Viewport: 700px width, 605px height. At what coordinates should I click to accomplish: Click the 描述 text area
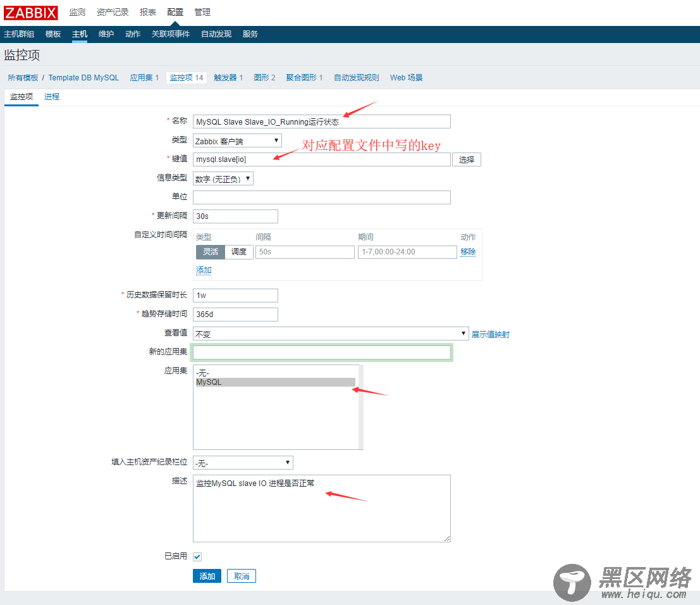pyautogui.click(x=321, y=508)
